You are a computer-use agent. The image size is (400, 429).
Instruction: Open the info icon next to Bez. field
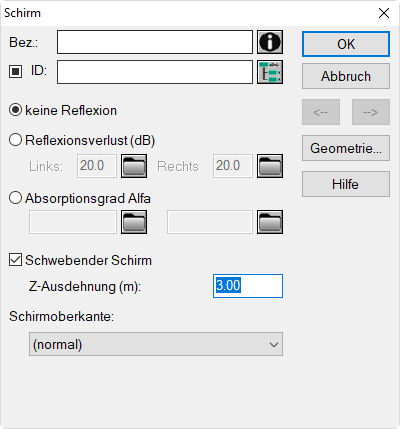pyautogui.click(x=270, y=42)
